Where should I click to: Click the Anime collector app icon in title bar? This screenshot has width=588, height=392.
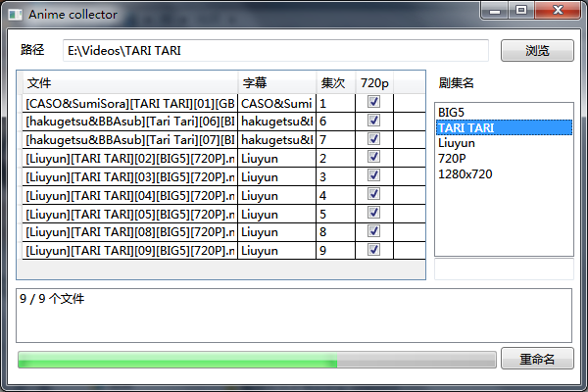coord(14,14)
